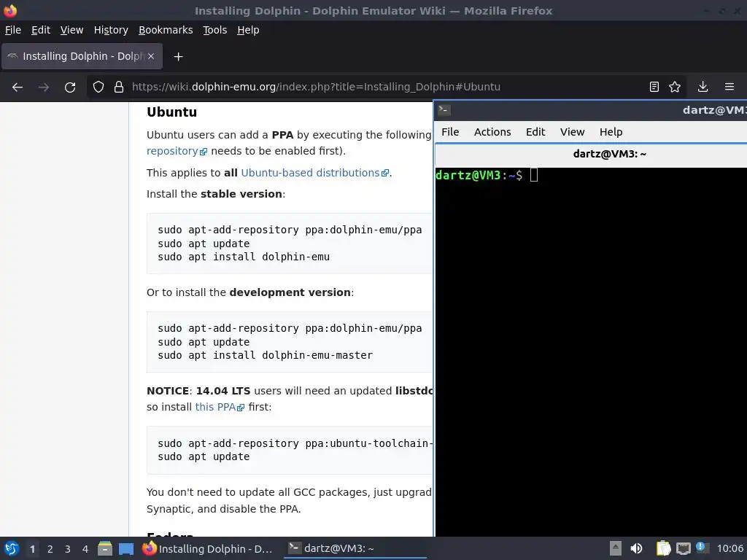Switch to workspace 1
This screenshot has height=560, width=747.
[32, 549]
